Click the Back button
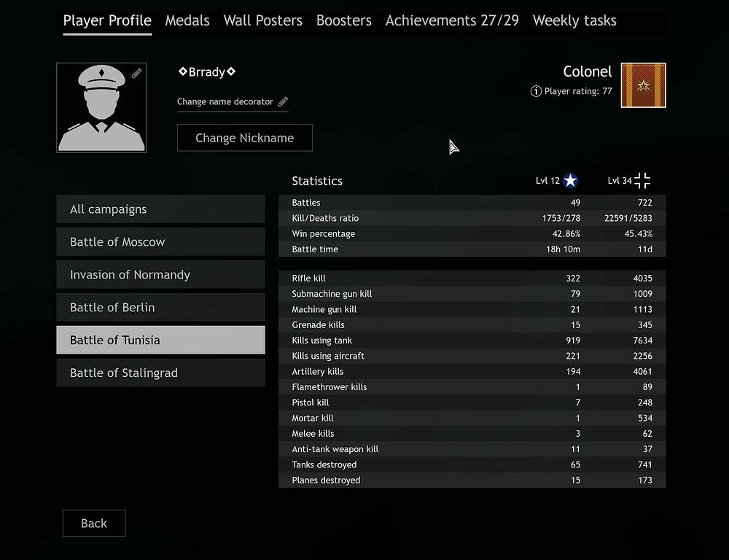This screenshot has height=560, width=729. click(94, 523)
